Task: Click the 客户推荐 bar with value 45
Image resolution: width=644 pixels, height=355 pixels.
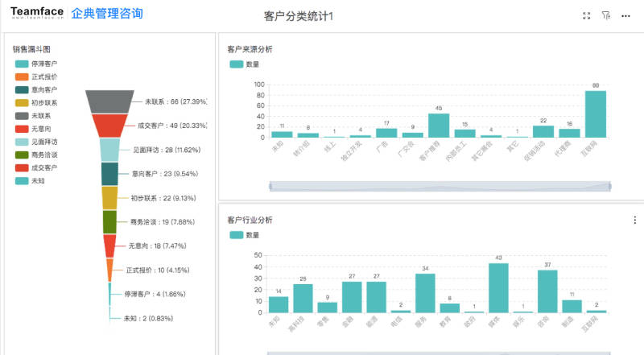Action: (439, 126)
